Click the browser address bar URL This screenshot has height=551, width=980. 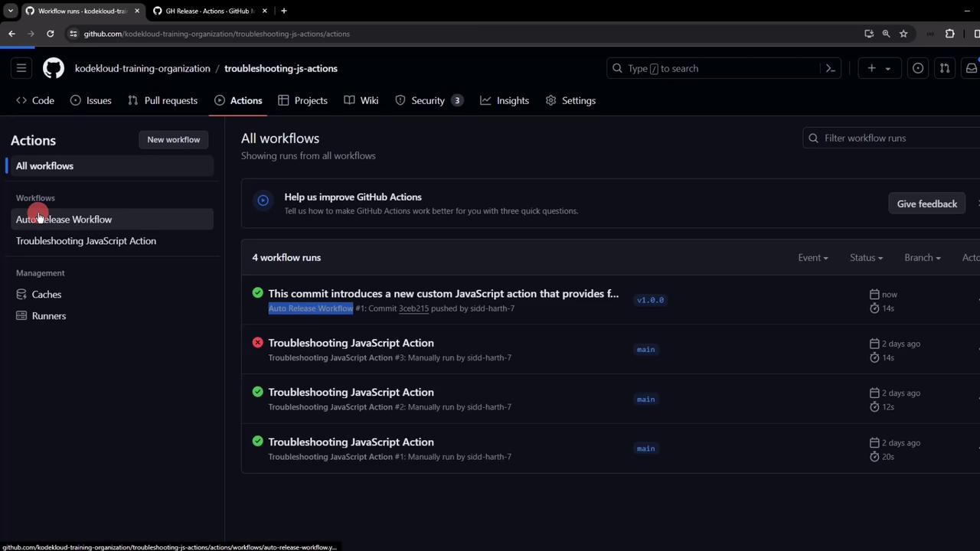[217, 34]
